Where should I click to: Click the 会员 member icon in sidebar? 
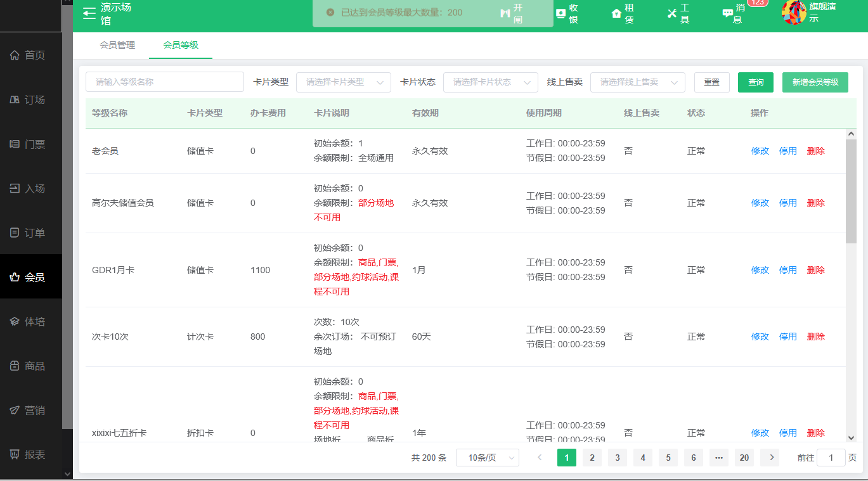click(x=15, y=277)
